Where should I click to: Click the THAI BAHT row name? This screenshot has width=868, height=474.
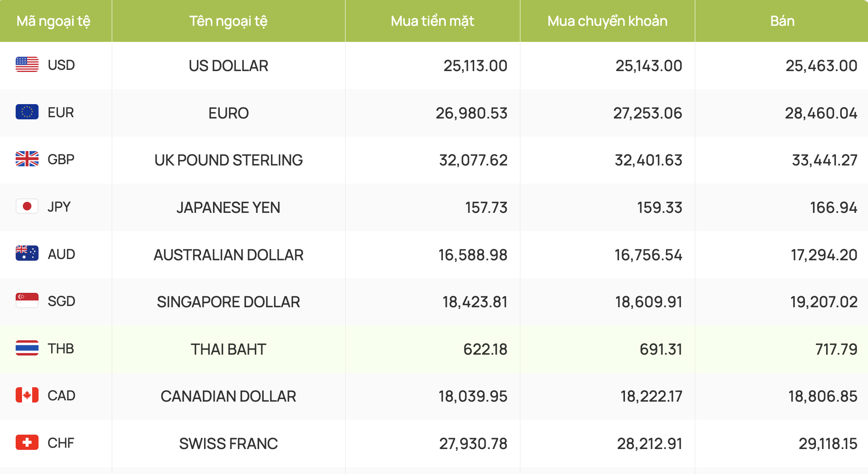228,349
